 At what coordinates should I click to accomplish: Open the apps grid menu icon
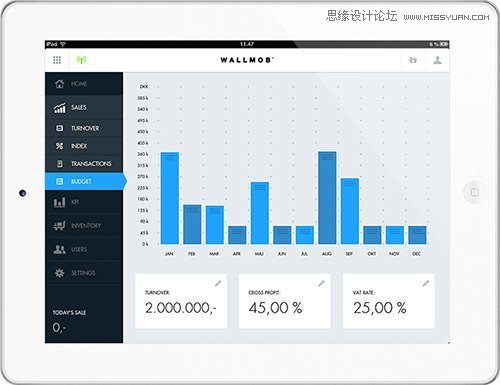point(57,60)
